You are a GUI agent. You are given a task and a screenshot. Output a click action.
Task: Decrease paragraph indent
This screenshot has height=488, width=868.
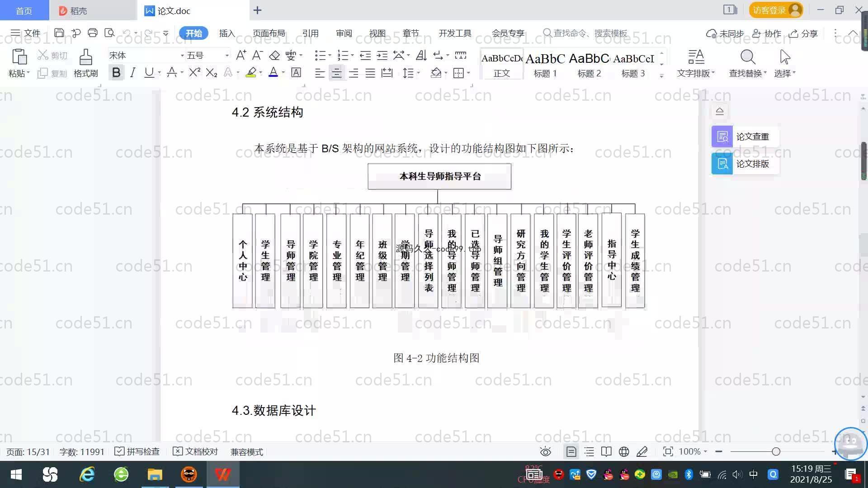click(365, 55)
